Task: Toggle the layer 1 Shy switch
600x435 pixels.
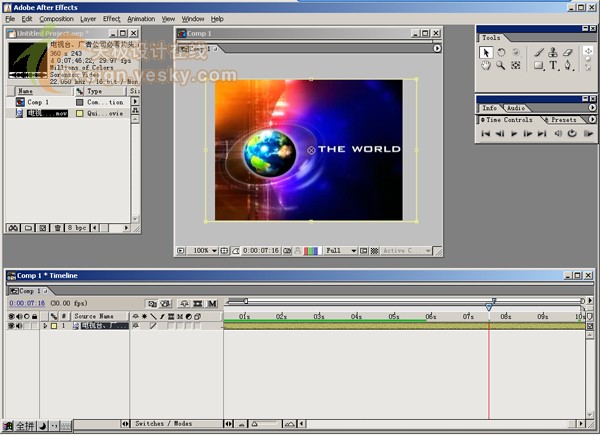Action: pyautogui.click(x=135, y=326)
